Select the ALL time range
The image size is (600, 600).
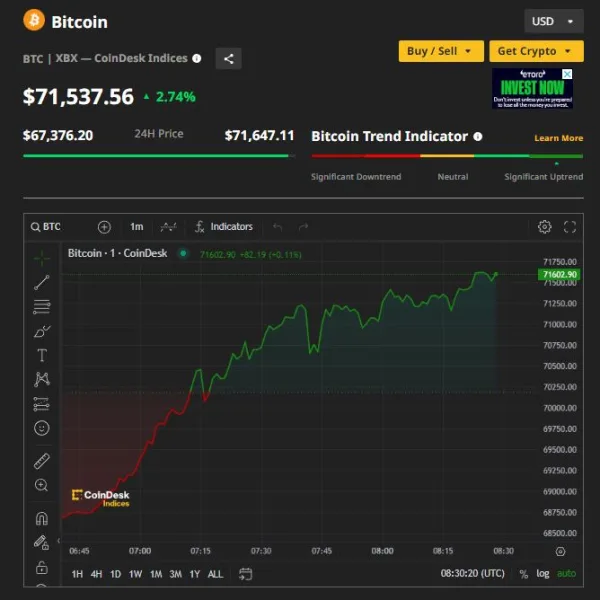215,574
